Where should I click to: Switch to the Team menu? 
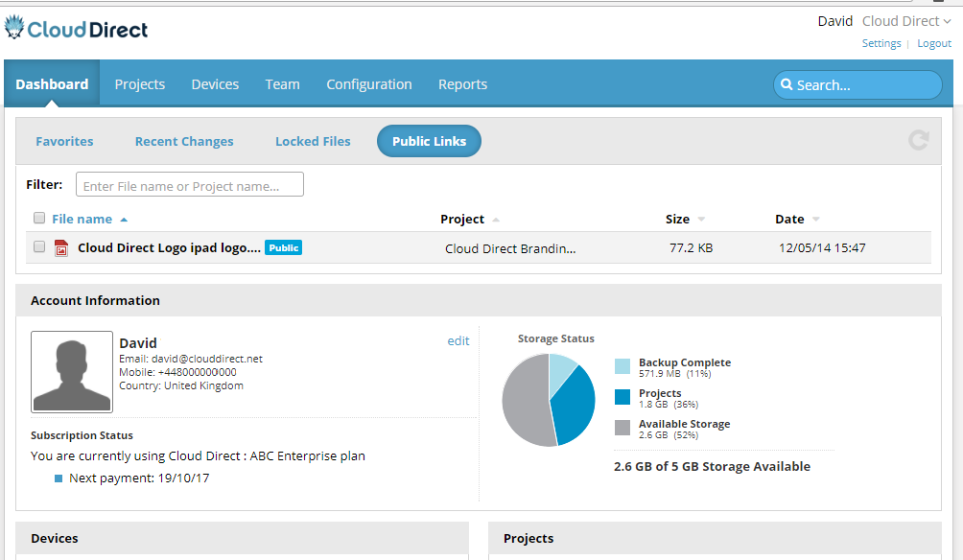coord(283,84)
